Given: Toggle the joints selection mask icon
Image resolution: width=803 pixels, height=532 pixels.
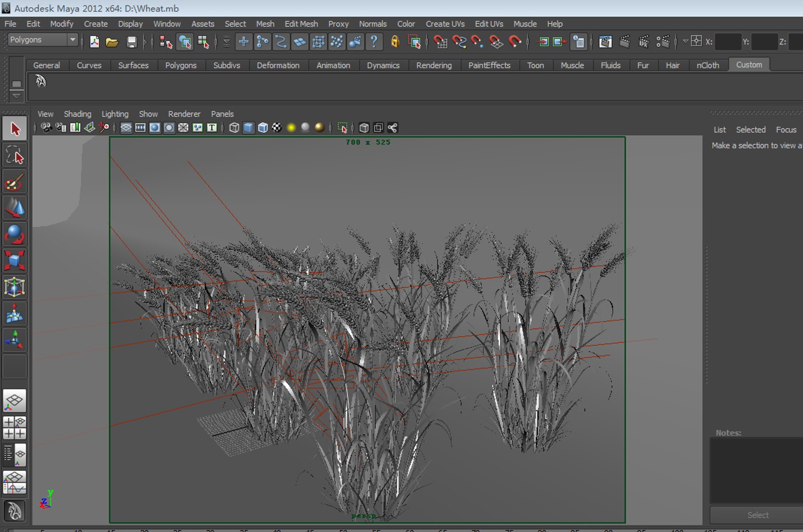Looking at the screenshot, I should click(x=263, y=42).
